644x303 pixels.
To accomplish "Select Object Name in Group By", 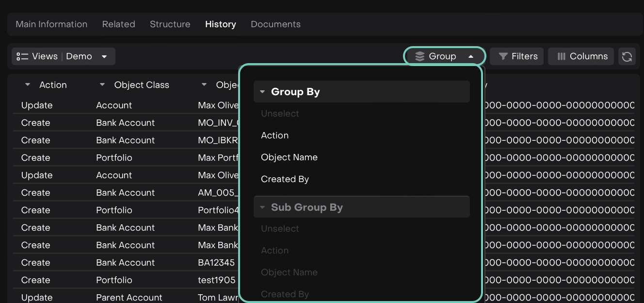I will (289, 157).
